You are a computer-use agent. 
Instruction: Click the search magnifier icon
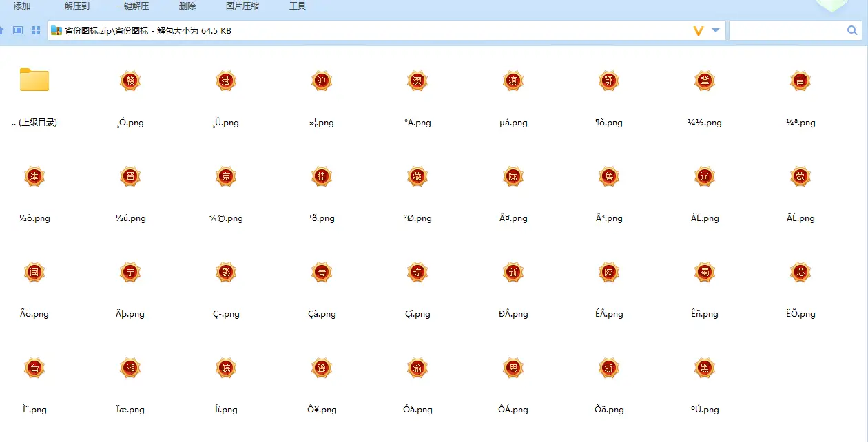pyautogui.click(x=852, y=30)
